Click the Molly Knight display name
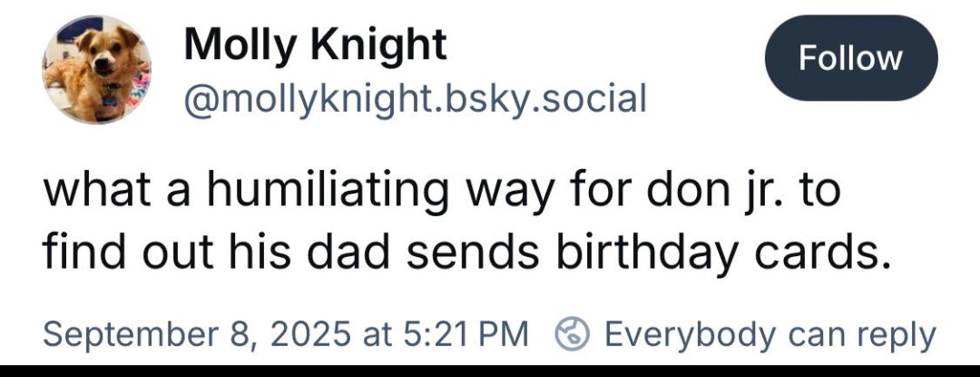The width and height of the screenshot is (980, 377). [x=315, y=45]
